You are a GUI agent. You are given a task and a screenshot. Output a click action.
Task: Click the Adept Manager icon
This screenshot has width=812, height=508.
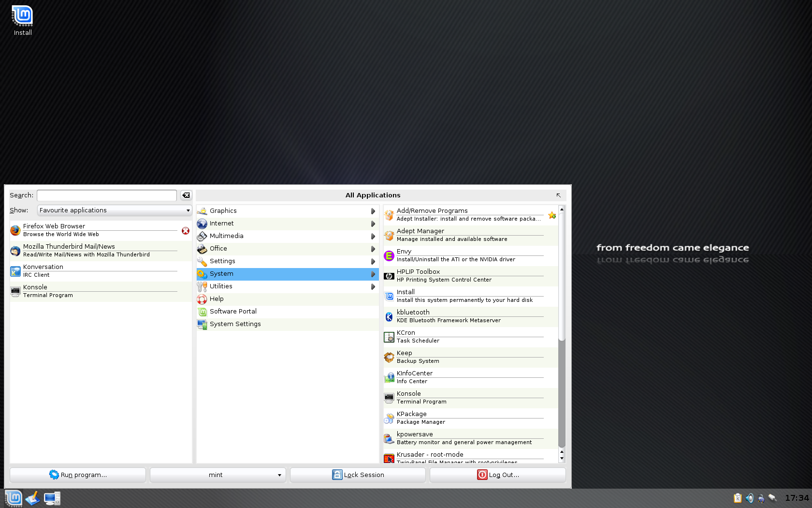[389, 235]
